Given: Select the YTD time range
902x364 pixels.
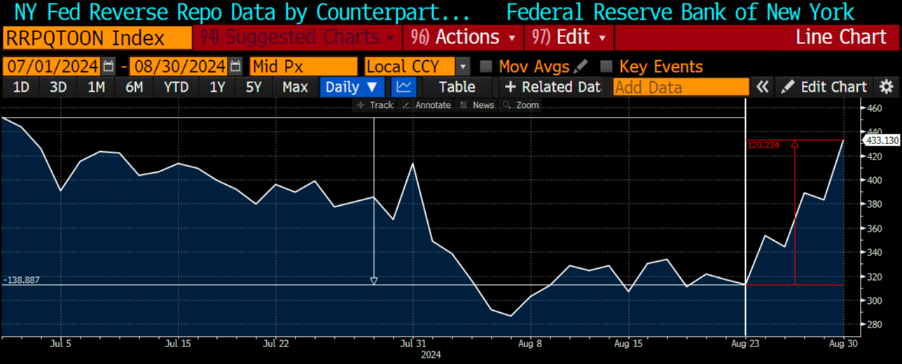Looking at the screenshot, I should pyautogui.click(x=176, y=87).
